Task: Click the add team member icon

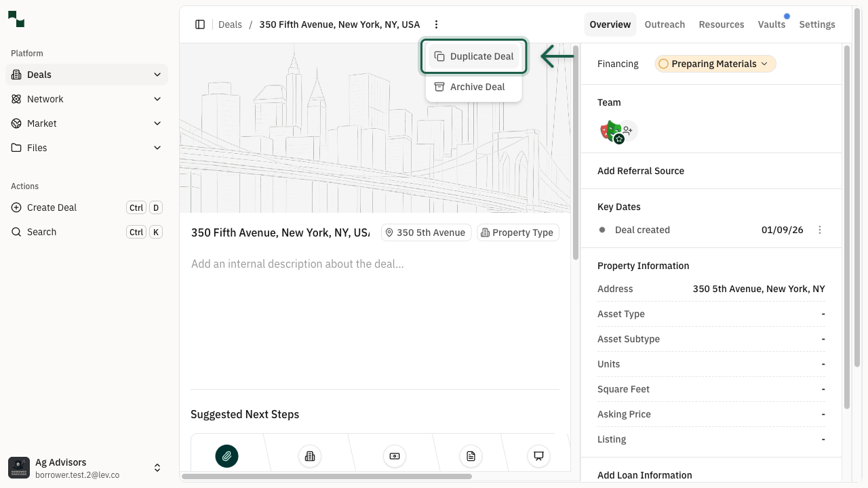Action: 628,130
